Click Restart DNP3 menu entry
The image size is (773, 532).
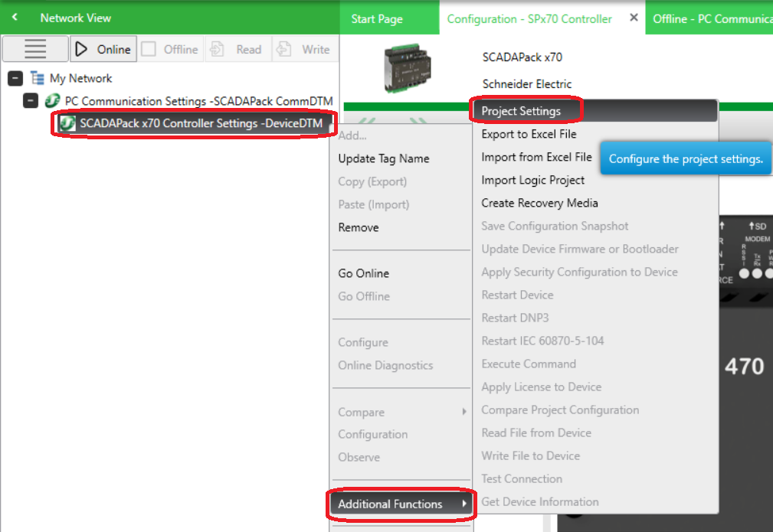595,318
